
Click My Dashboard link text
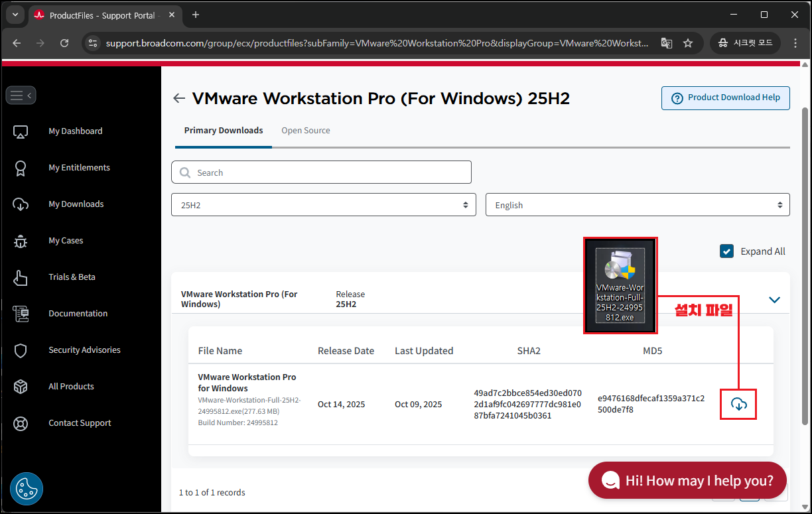(x=76, y=131)
